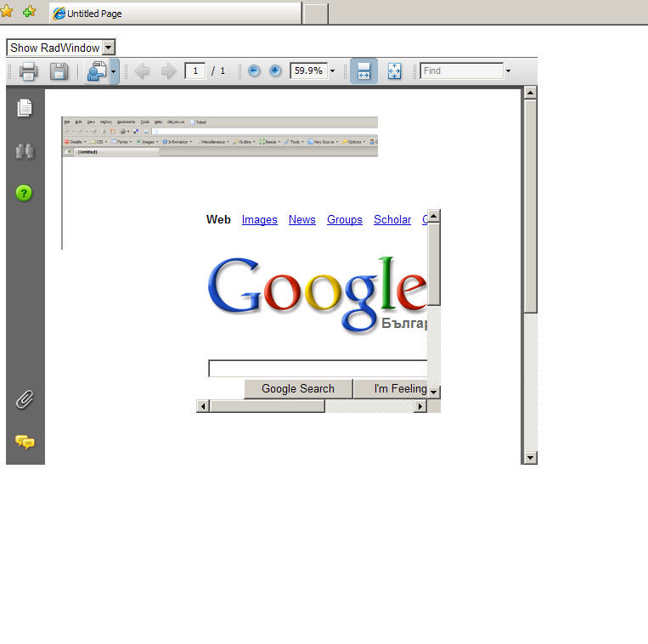Go to next page arrow
Image resolution: width=648 pixels, height=644 pixels.
pyautogui.click(x=168, y=71)
